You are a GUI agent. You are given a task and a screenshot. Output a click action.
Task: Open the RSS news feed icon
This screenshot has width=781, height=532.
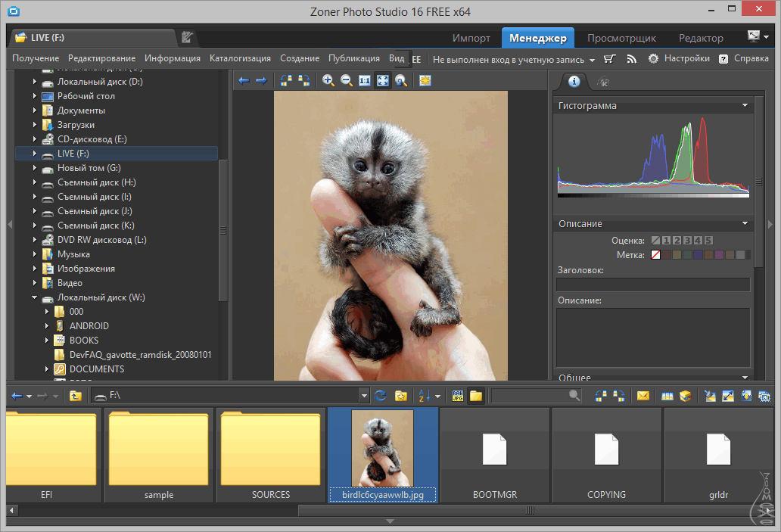(x=632, y=59)
